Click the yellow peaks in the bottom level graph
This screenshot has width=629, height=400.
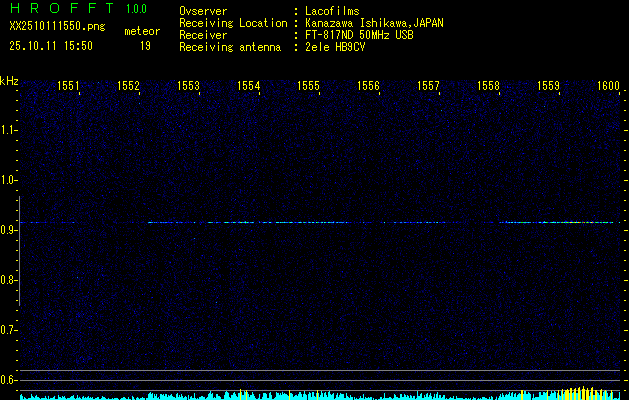click(578, 393)
